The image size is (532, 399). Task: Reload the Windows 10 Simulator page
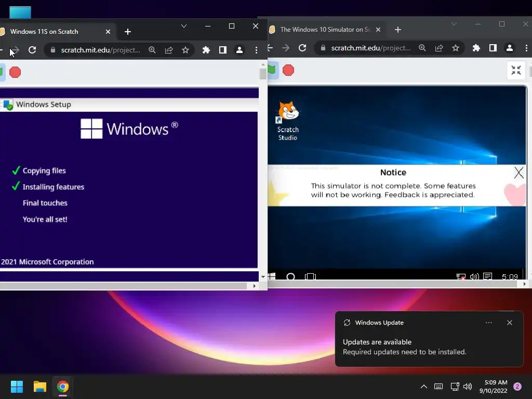[302, 48]
